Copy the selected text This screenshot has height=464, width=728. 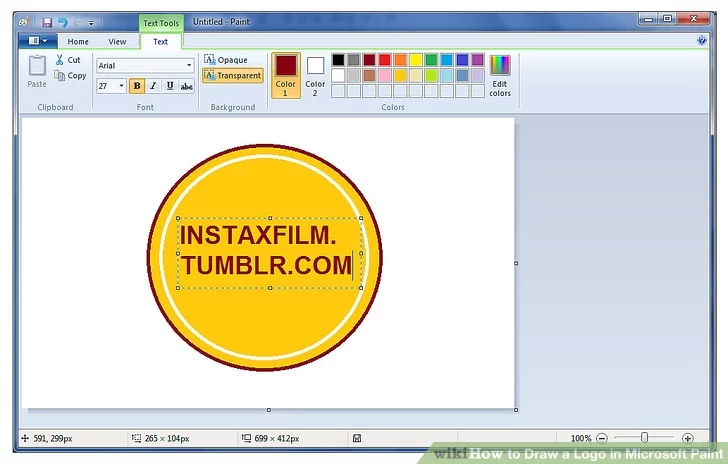click(x=71, y=75)
